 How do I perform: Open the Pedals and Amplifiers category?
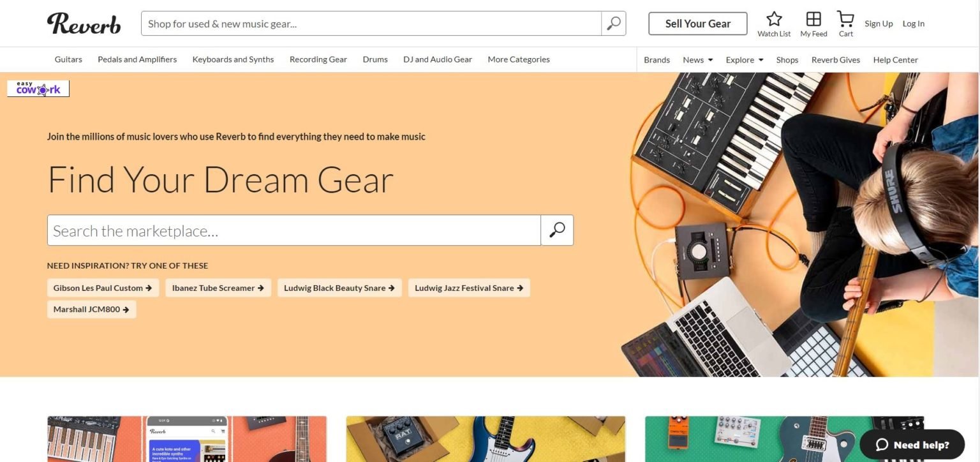coord(137,59)
